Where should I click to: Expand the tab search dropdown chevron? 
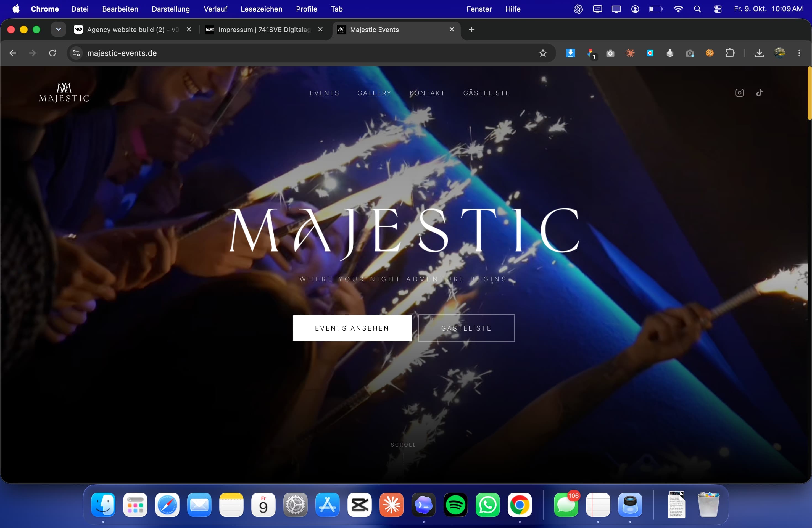coord(58,29)
